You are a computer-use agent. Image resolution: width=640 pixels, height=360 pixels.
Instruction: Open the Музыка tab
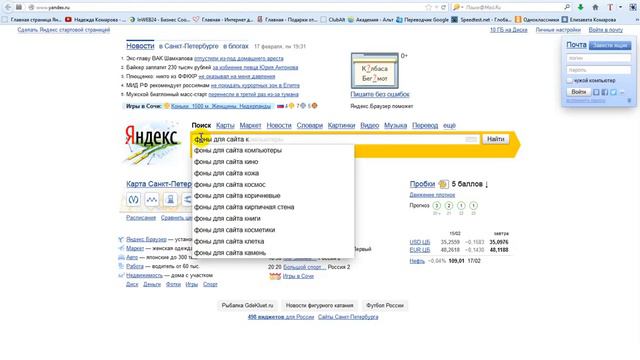click(396, 125)
